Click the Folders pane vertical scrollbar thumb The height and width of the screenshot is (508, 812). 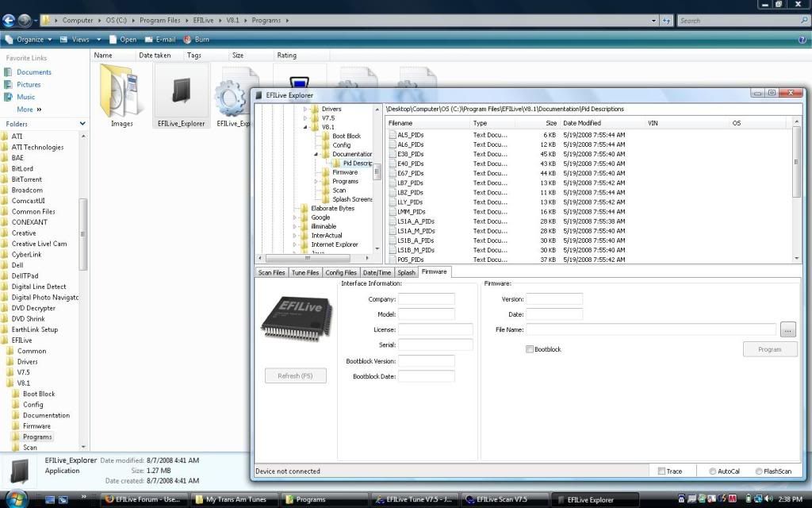pyautogui.click(x=82, y=234)
